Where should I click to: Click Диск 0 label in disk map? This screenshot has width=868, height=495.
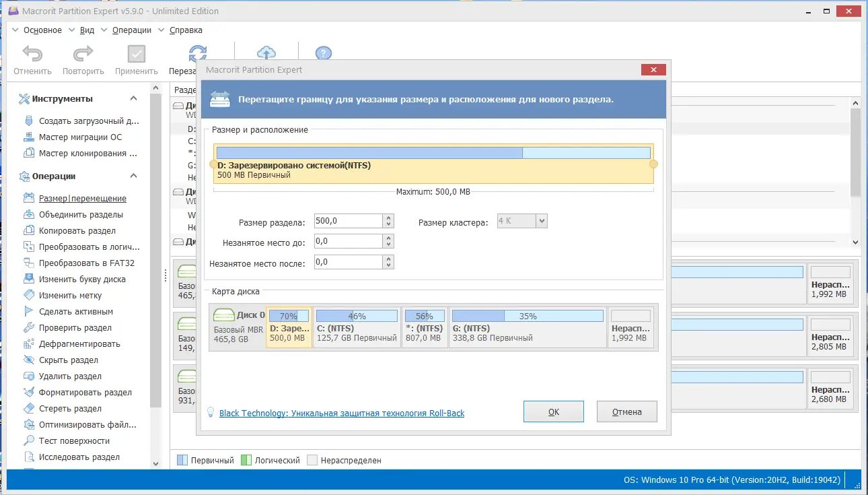[250, 315]
